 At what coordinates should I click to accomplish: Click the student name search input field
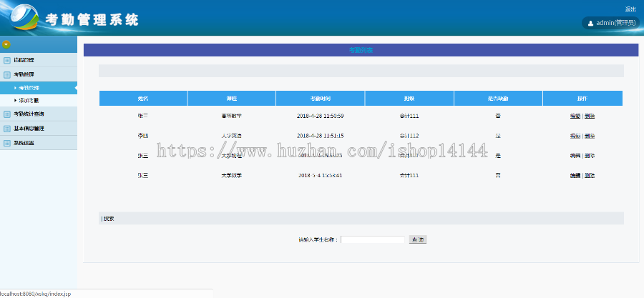pyautogui.click(x=373, y=240)
